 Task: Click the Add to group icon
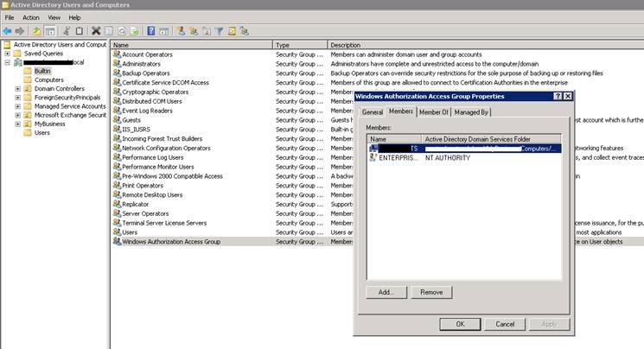point(245,31)
